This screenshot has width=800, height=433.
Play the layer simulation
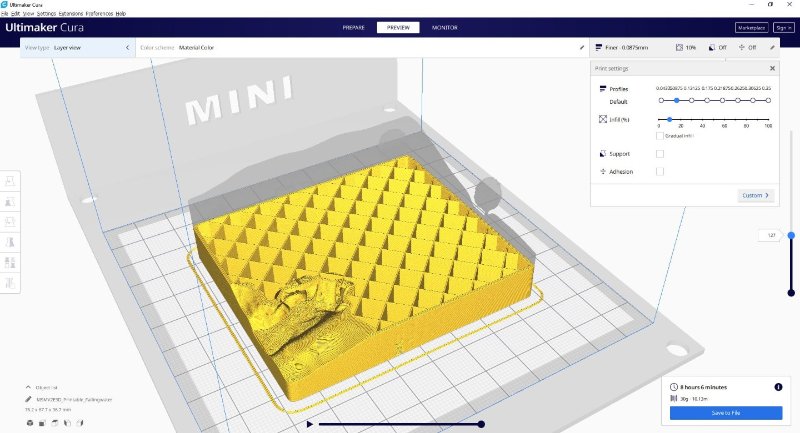[x=310, y=424]
